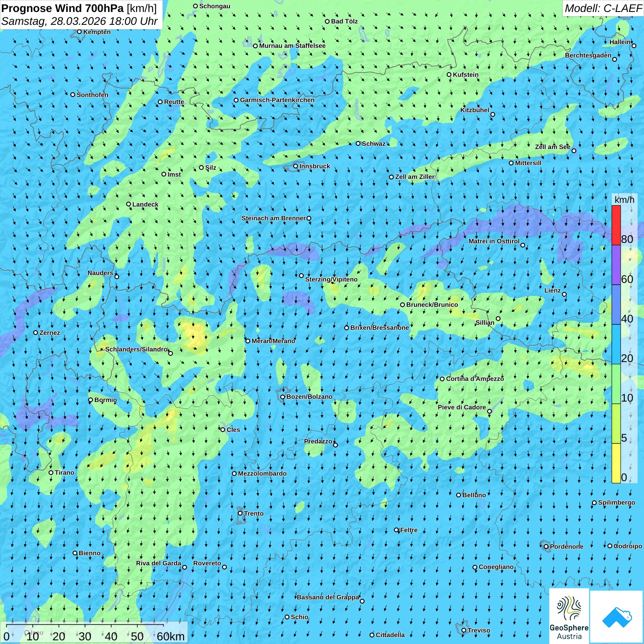Click the 'Tirano' label
Image resolution: width=644 pixels, height=644 pixels.
[x=64, y=472]
